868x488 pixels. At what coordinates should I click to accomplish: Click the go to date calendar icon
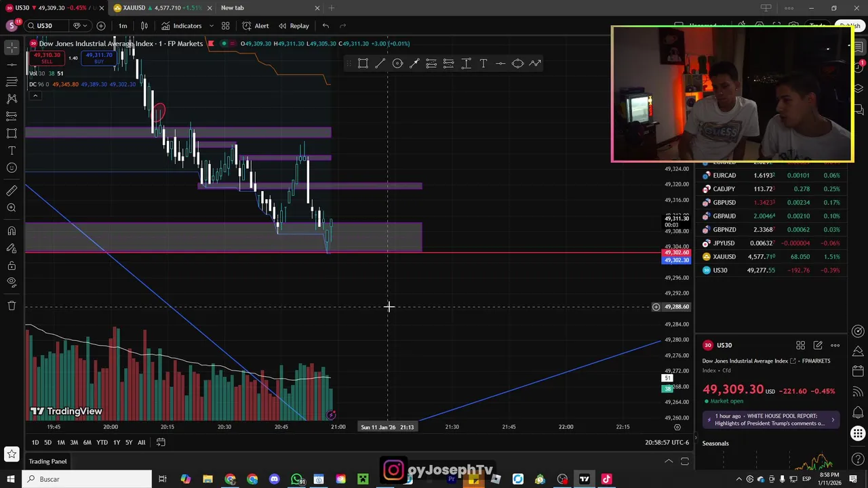point(161,442)
